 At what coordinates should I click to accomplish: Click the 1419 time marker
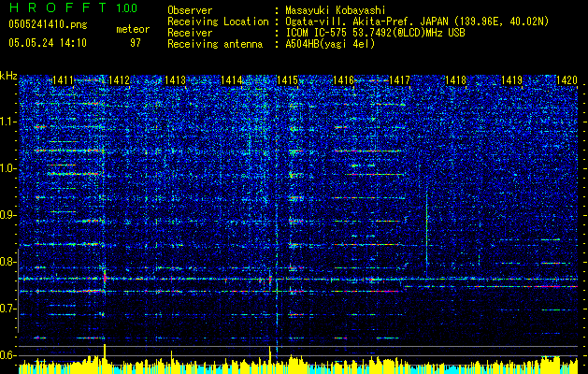tap(512, 79)
